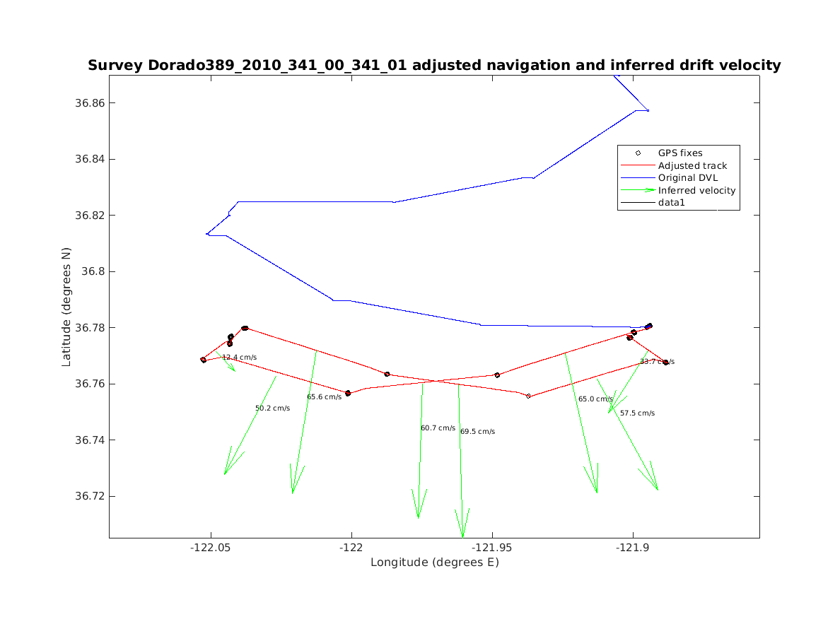Select the Longitude (degrees E) axis label
Viewport: 840px width, 636px height.
[434, 563]
